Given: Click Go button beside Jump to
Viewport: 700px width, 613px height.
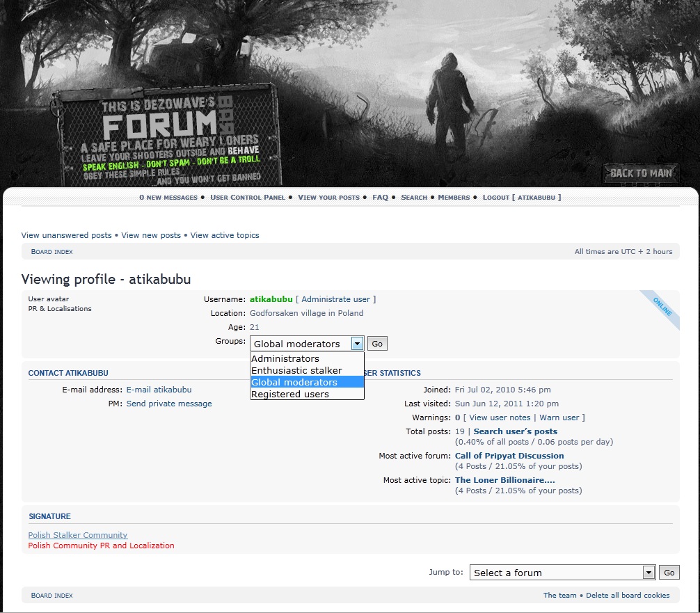Looking at the screenshot, I should pyautogui.click(x=669, y=573).
